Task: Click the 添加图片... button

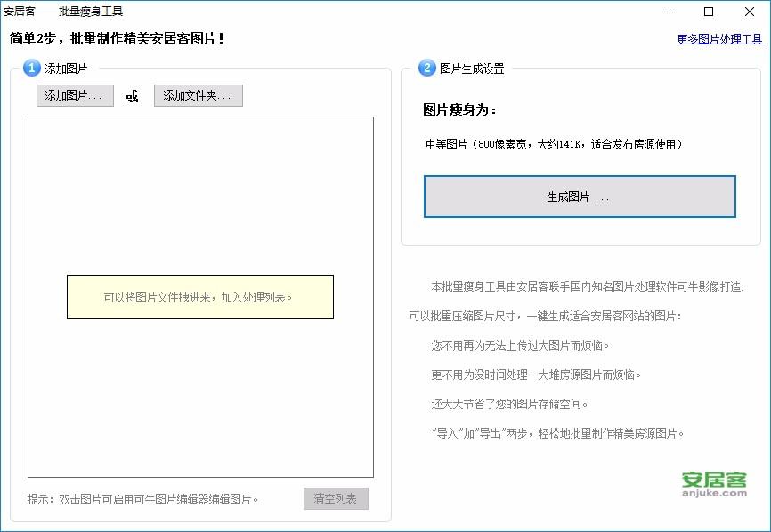Action: (x=75, y=95)
